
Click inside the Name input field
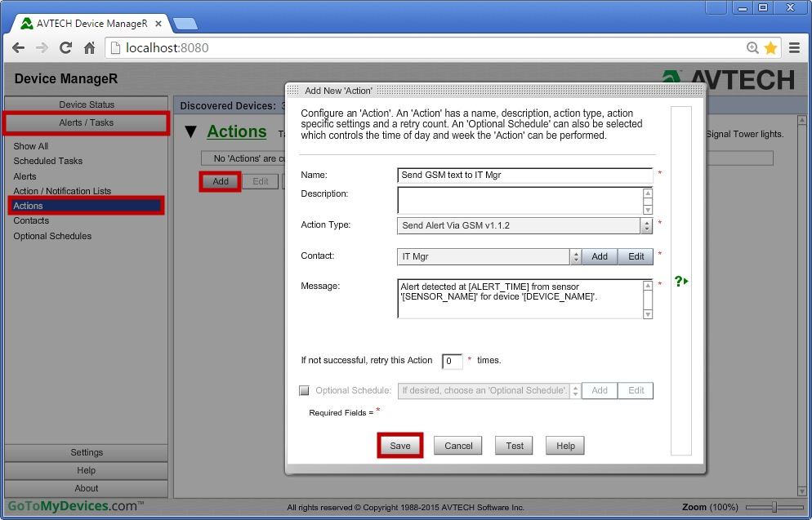pos(523,175)
